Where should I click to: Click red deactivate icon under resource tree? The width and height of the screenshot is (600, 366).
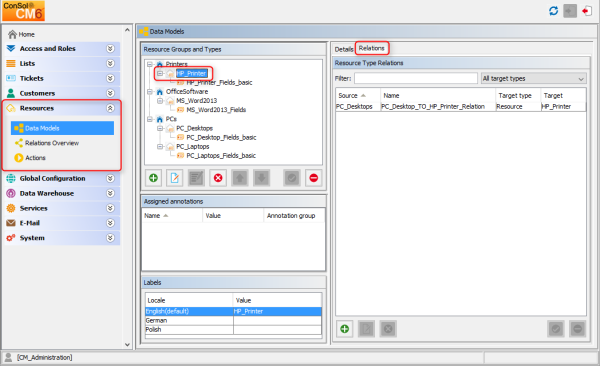[x=314, y=178]
